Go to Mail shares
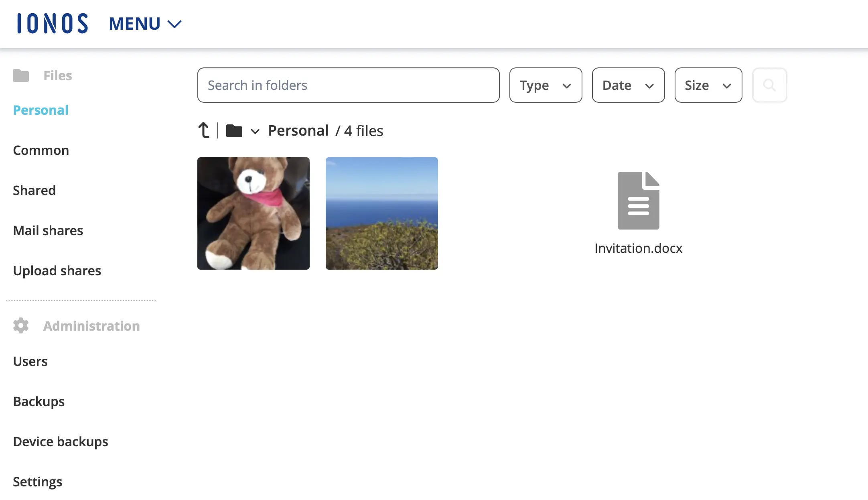This screenshot has height=500, width=868. pos(48,230)
